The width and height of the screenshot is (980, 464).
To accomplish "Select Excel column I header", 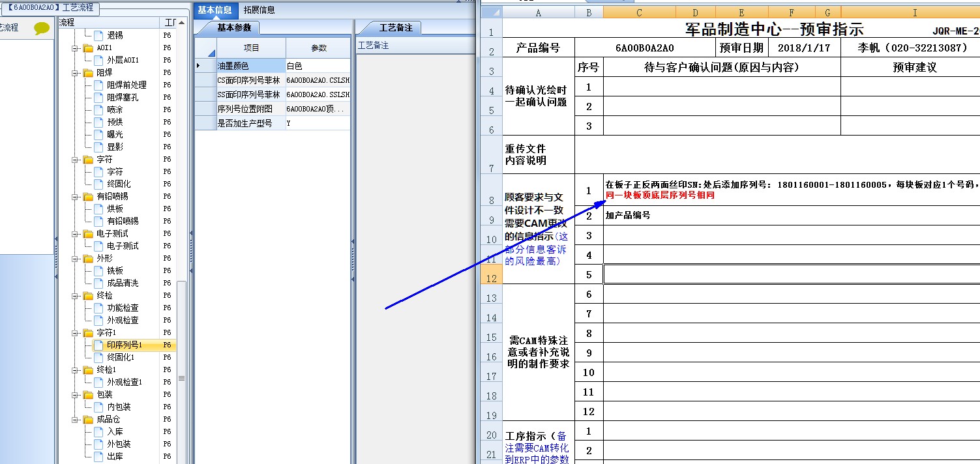I will (914, 12).
